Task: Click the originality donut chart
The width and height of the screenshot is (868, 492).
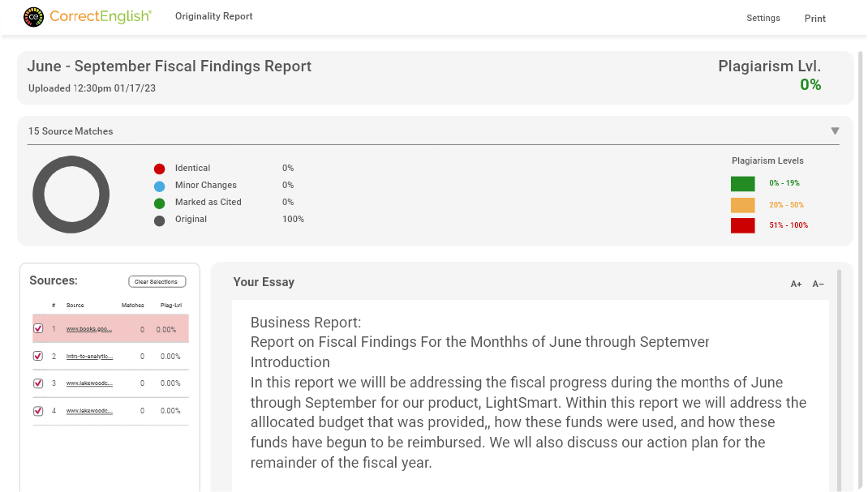Action: [71, 195]
